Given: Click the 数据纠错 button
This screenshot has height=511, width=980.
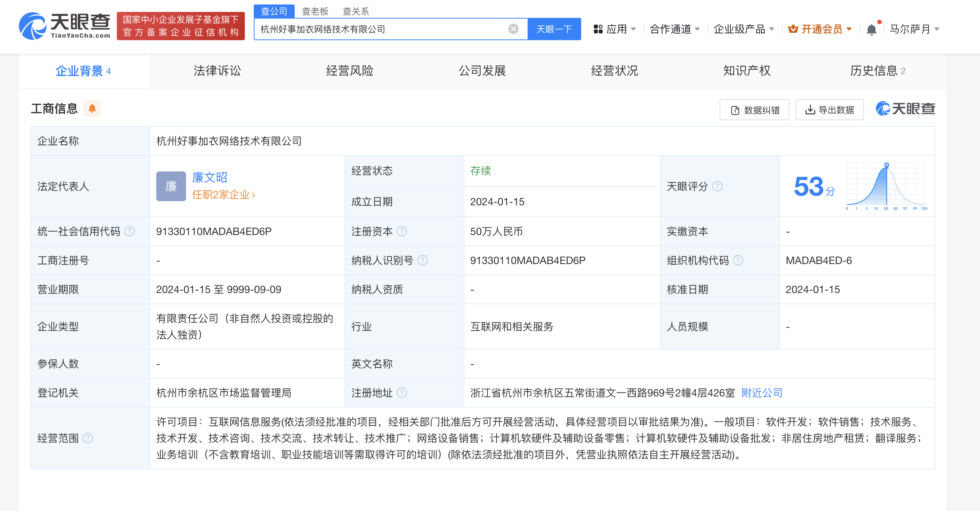Looking at the screenshot, I should coord(755,110).
